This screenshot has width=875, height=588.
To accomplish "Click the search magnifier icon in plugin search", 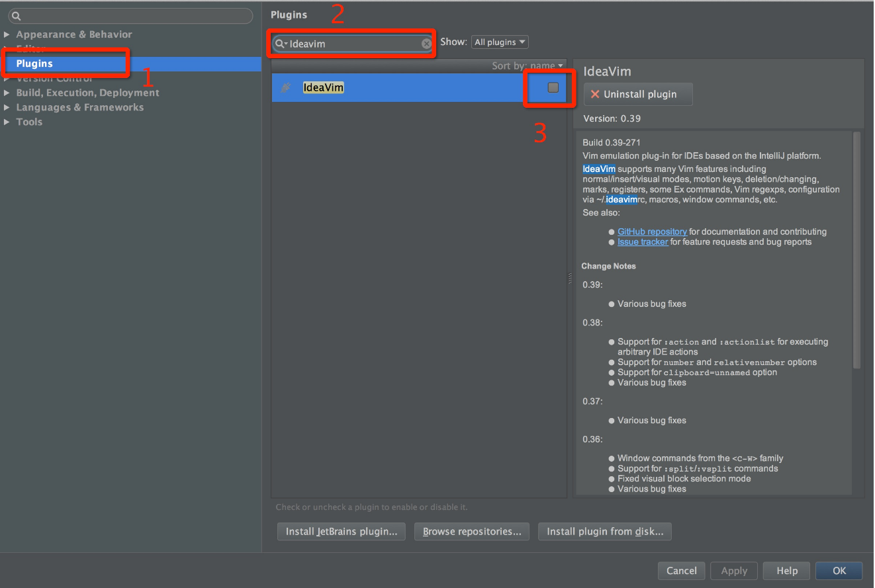I will 281,44.
